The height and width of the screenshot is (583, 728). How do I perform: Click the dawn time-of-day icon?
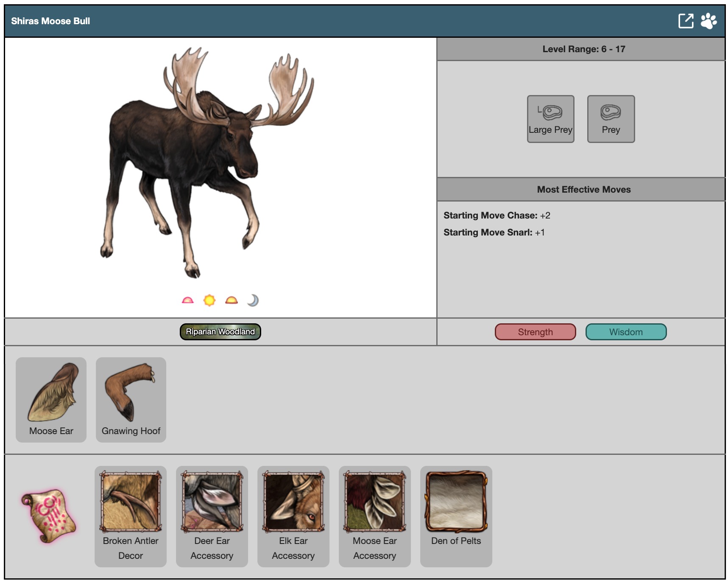tap(187, 300)
